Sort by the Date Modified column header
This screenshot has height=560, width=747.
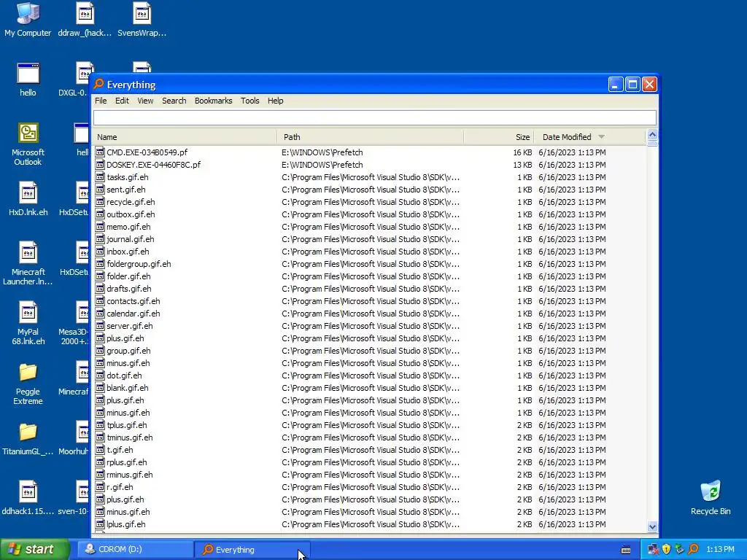[x=589, y=136]
